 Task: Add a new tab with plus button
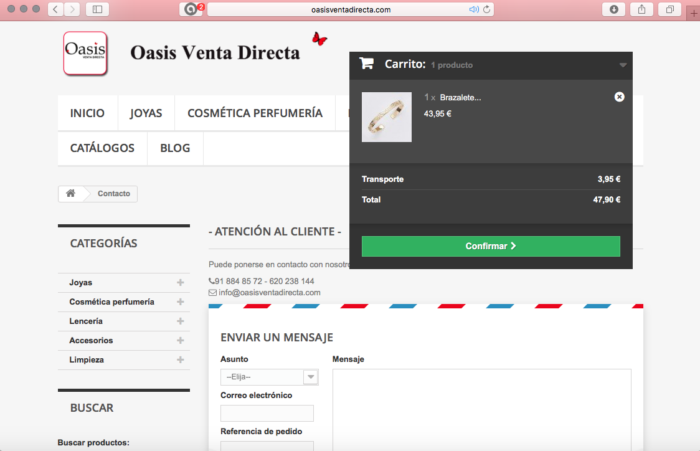point(694,14)
